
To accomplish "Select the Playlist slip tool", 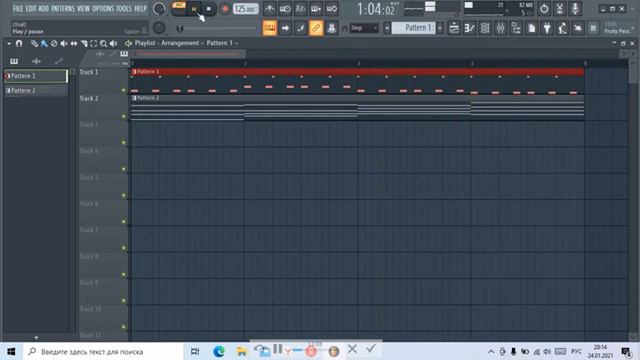I will 74,43.
